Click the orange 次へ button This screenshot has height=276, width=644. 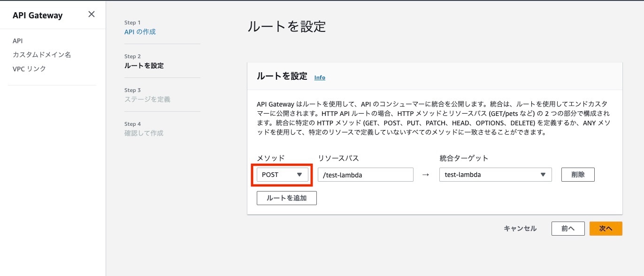coord(606,229)
